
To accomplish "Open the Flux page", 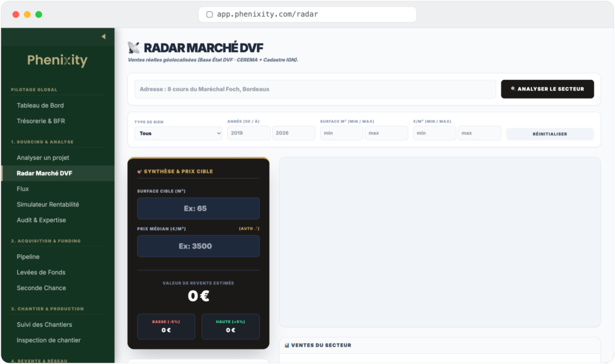I will pos(23,189).
